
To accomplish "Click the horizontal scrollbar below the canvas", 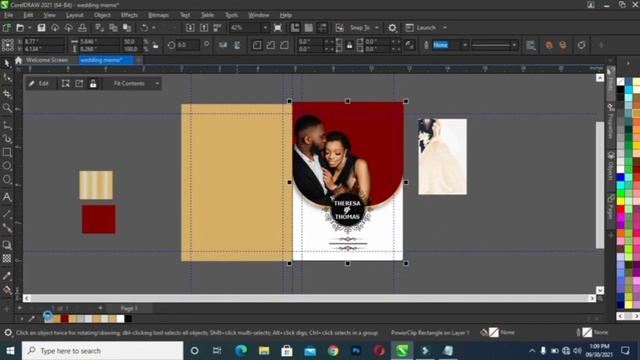I will point(309,299).
